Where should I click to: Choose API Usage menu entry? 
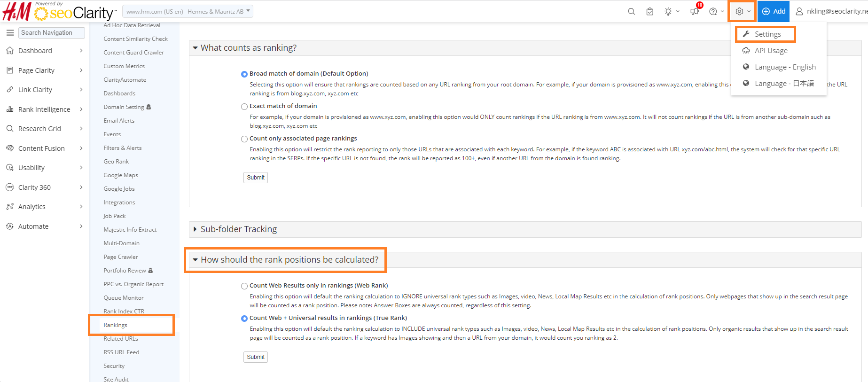[x=771, y=51]
